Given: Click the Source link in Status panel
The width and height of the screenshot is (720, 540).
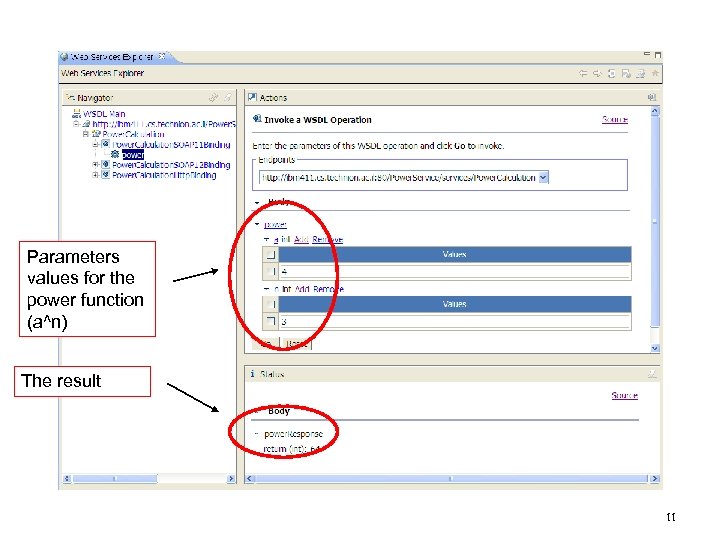Looking at the screenshot, I should [x=624, y=395].
